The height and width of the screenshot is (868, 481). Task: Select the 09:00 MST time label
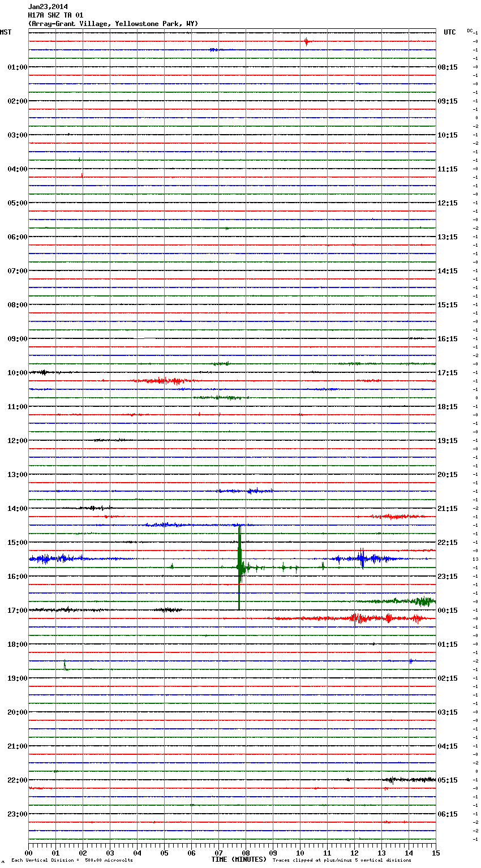pyautogui.click(x=18, y=339)
